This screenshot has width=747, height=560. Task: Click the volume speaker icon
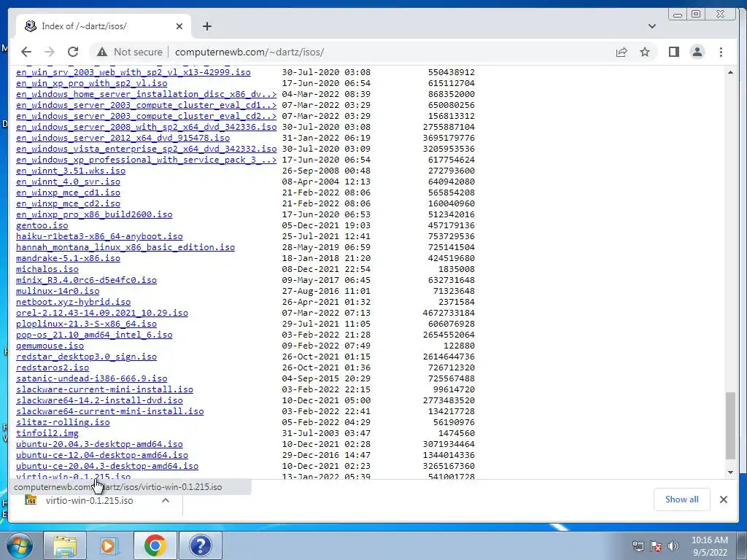click(673, 546)
